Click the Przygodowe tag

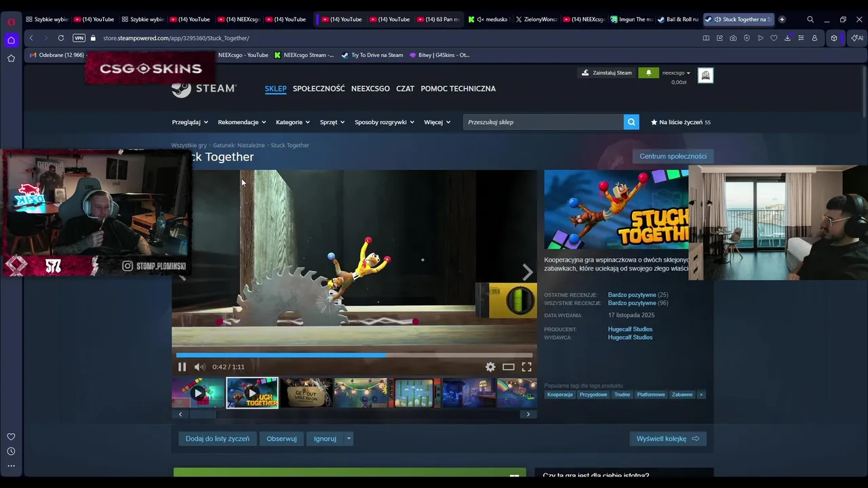click(x=593, y=394)
